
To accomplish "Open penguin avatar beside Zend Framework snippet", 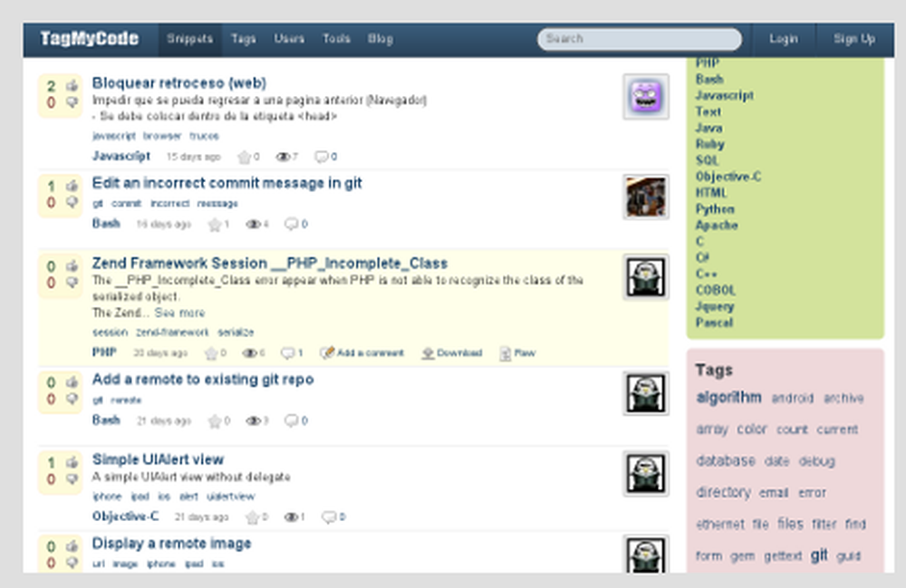I will click(646, 277).
